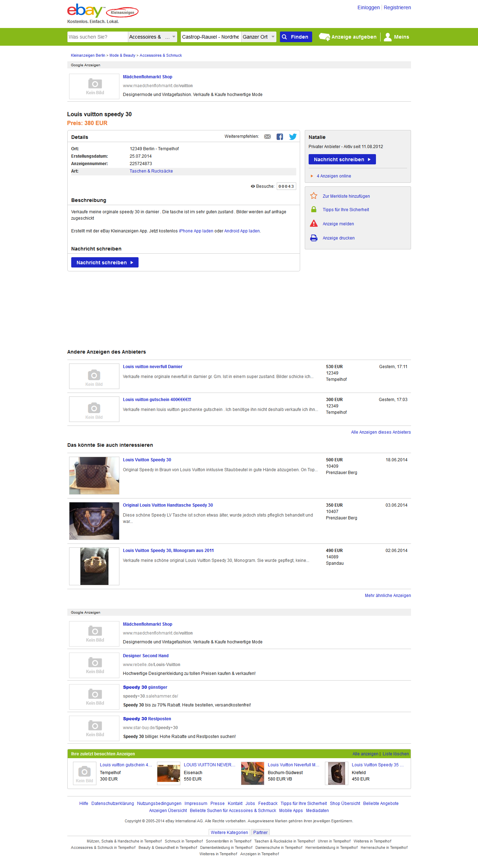Viewport: 478px width, 868px height.
Task: Click the Kein Bild placeholder in recently viewed
Action: [x=85, y=773]
